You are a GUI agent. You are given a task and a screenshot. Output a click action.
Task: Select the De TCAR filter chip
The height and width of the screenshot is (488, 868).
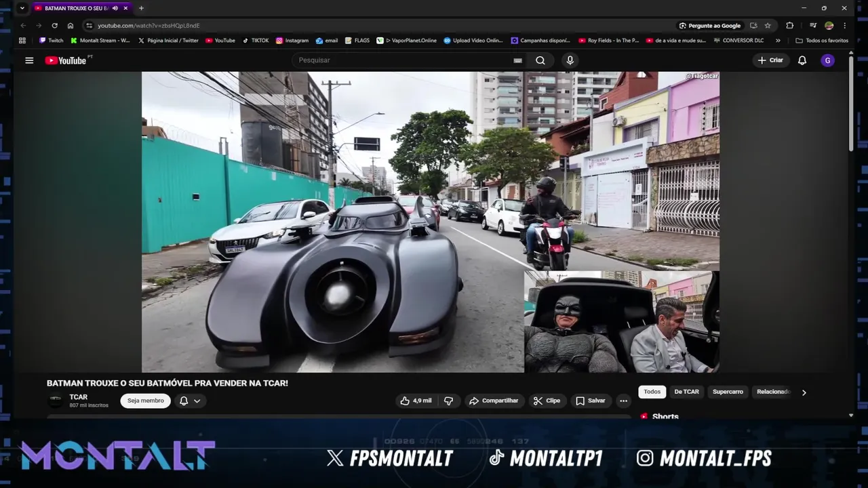[686, 392]
